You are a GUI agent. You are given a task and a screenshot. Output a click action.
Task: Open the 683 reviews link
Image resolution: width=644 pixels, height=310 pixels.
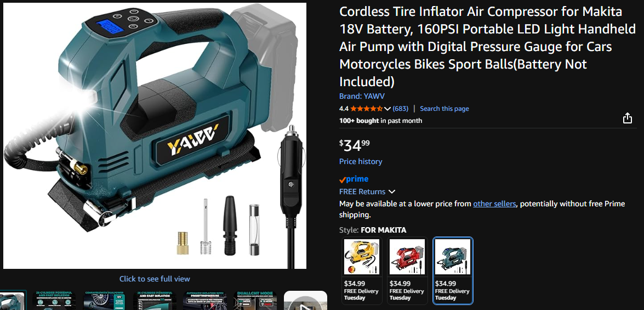point(401,109)
